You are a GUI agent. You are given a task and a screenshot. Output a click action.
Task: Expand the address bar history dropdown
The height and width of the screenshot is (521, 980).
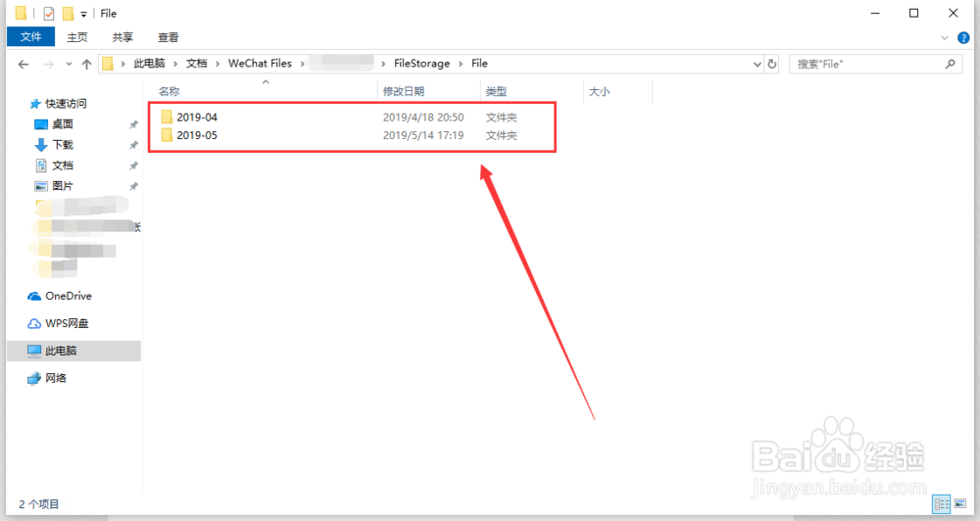click(757, 64)
